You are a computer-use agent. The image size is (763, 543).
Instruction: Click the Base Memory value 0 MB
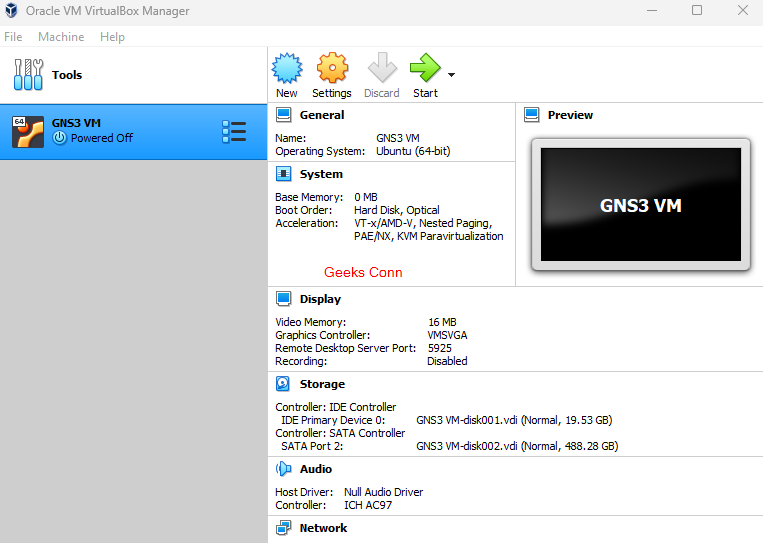click(x=366, y=197)
